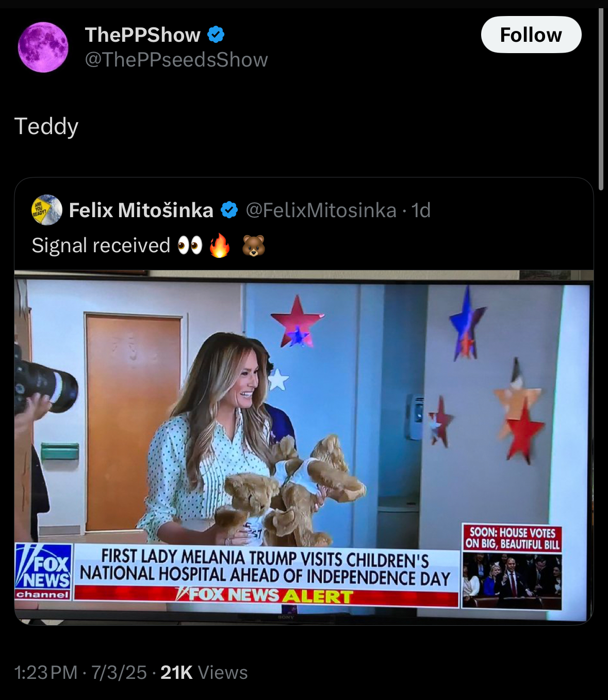Open the Fox News screenshot image
Image resolution: width=608 pixels, height=700 pixels.
[x=304, y=447]
